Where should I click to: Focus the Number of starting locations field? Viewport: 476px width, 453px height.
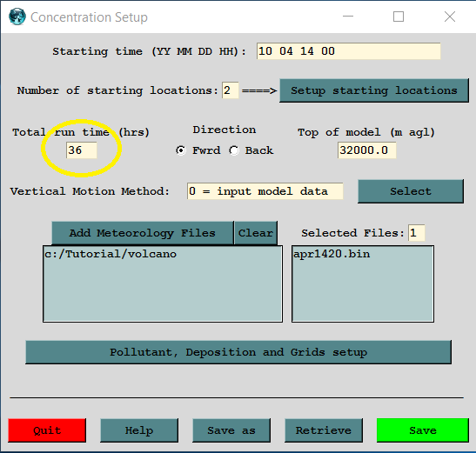[x=231, y=90]
